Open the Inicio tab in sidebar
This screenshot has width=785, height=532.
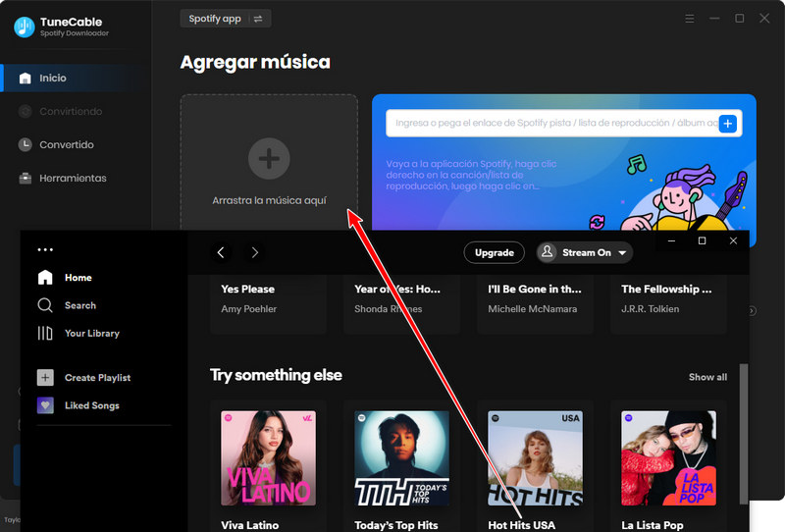tap(53, 78)
